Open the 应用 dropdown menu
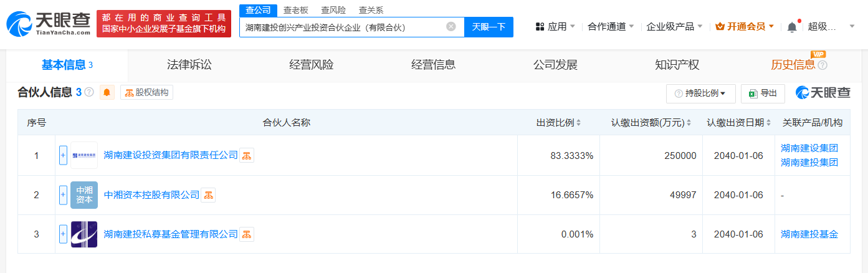868x273 pixels. click(555, 27)
